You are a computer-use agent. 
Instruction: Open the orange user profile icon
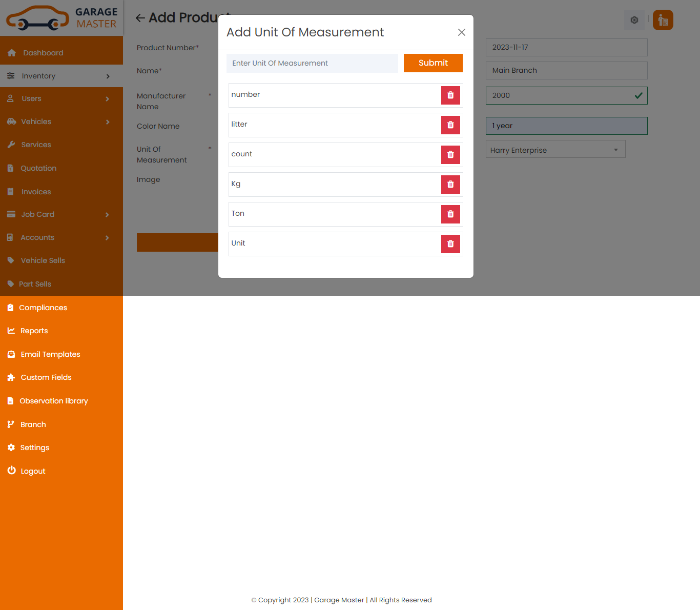pos(663,20)
